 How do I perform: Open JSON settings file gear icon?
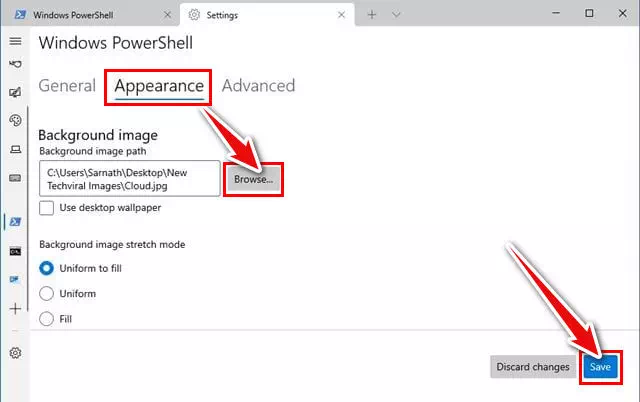tap(16, 353)
